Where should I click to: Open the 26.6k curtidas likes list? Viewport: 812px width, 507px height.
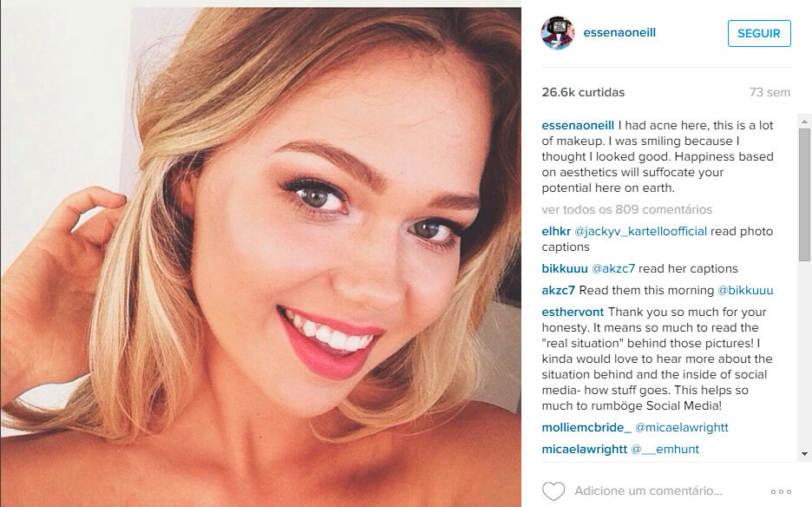tap(583, 92)
